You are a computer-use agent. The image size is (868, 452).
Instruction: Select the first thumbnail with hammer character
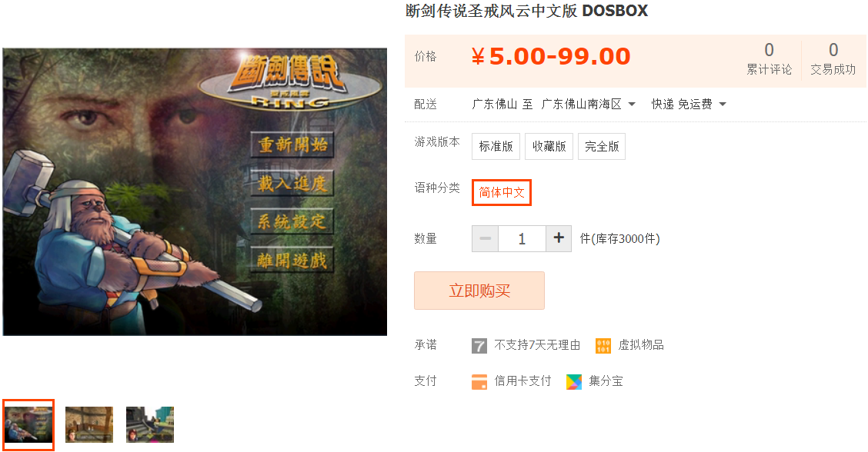[28, 424]
